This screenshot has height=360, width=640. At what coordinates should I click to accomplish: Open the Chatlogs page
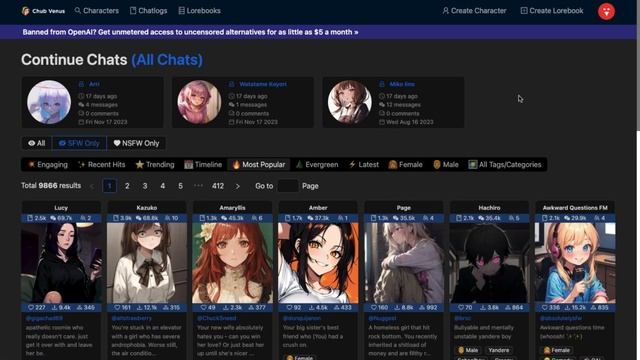click(x=149, y=11)
